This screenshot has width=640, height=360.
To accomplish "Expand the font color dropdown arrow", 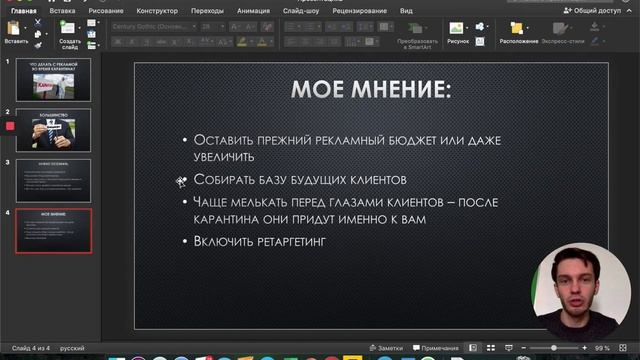I will [x=271, y=42].
